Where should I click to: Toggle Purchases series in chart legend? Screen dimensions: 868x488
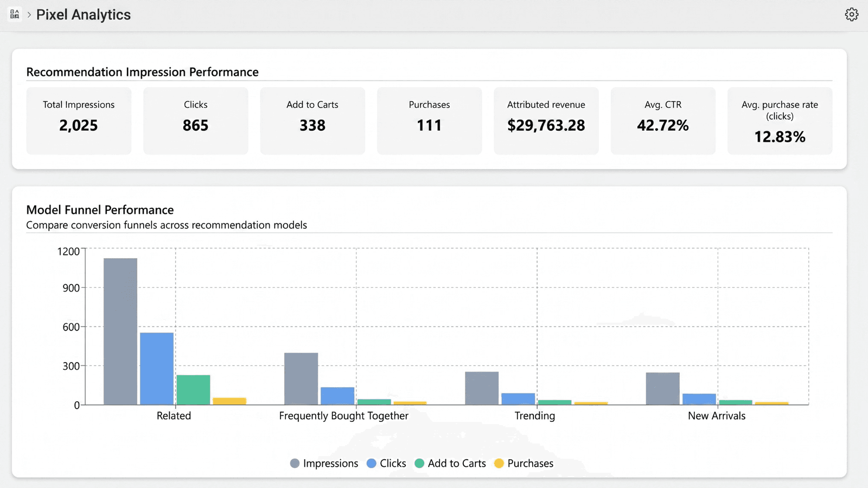tap(524, 463)
